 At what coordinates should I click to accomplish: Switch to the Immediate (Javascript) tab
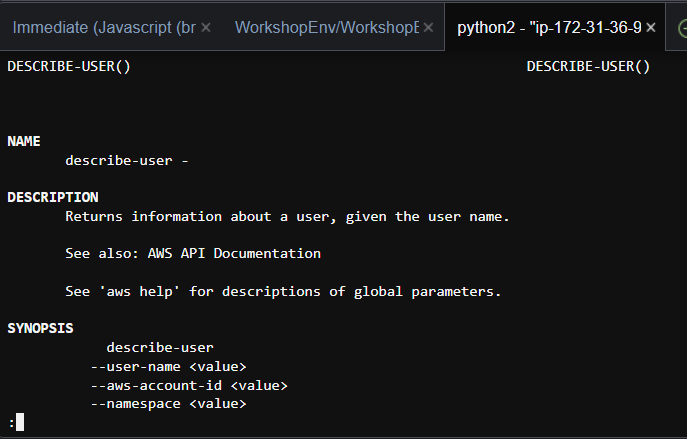pyautogui.click(x=104, y=28)
